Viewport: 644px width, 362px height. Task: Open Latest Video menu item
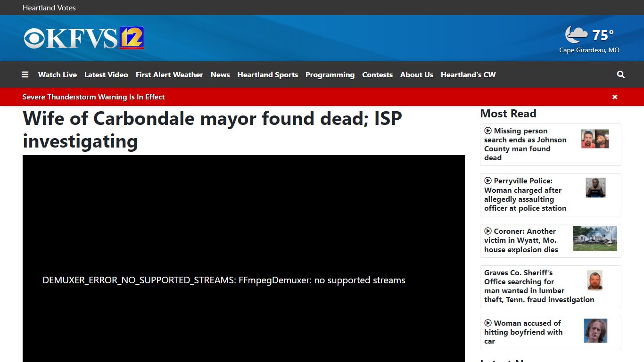[x=106, y=74]
